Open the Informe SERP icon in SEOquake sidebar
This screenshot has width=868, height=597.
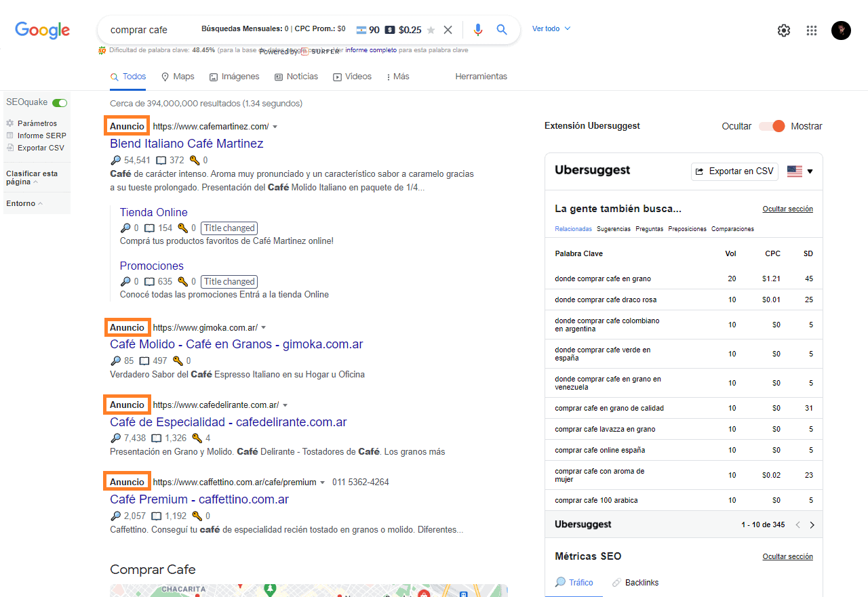coord(9,135)
